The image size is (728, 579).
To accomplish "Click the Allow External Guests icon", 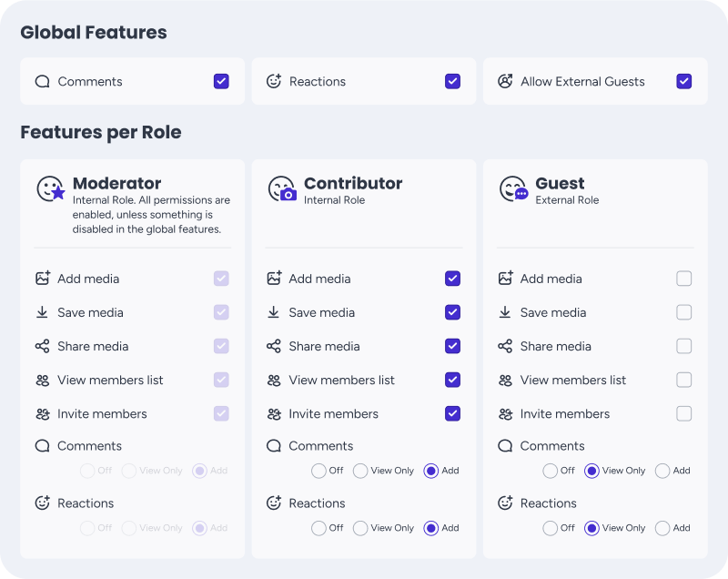I will (x=503, y=81).
